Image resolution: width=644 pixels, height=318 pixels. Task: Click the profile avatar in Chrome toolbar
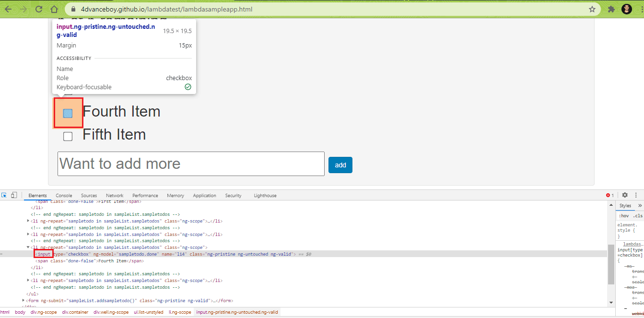(626, 9)
